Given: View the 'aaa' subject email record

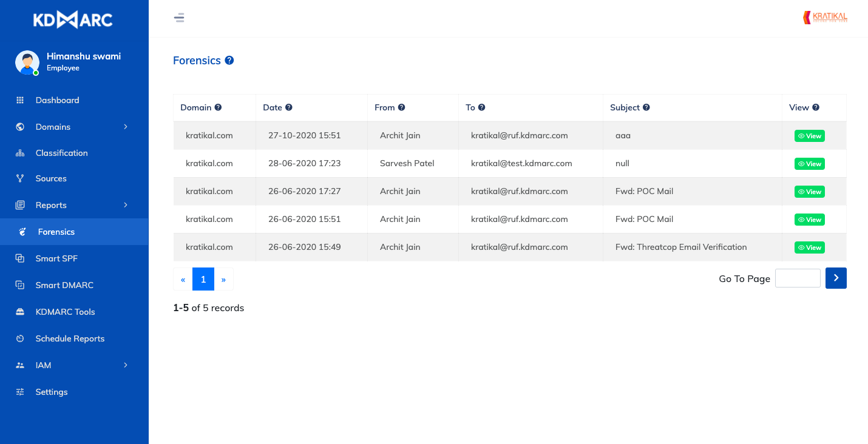Looking at the screenshot, I should [809, 136].
